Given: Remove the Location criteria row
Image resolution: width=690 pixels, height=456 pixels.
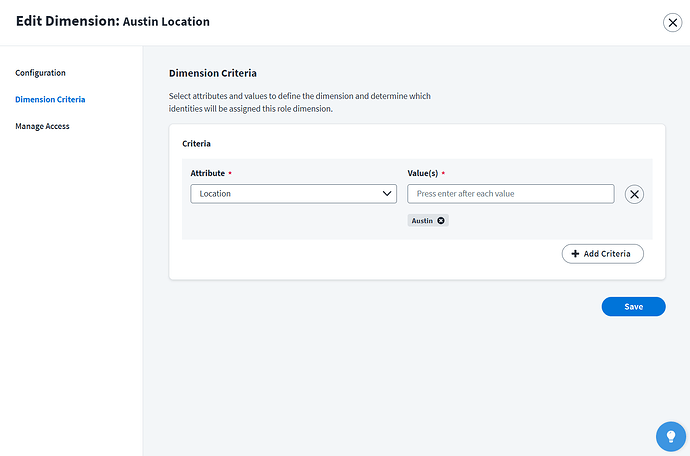Looking at the screenshot, I should coord(634,194).
